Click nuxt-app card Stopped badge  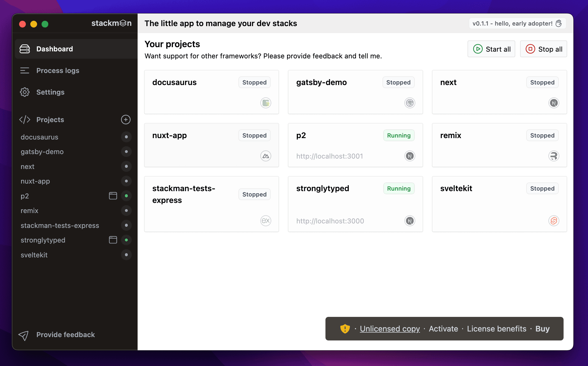tap(254, 135)
